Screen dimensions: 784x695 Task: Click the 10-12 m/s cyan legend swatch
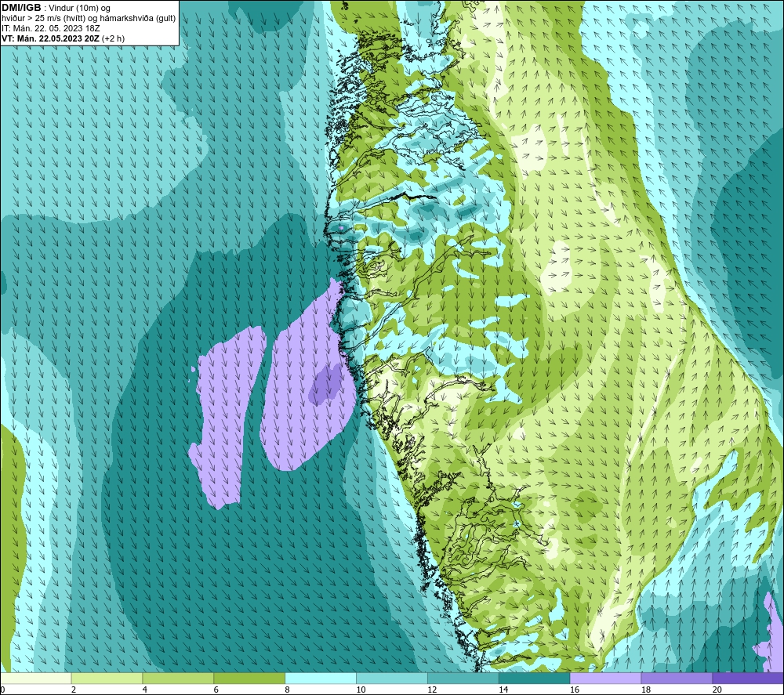tap(392, 678)
